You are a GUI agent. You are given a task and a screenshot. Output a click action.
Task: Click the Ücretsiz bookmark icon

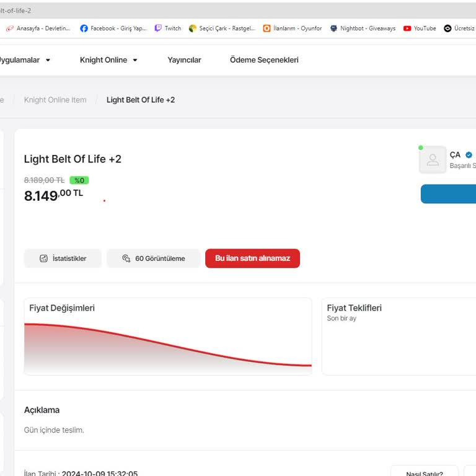click(x=447, y=29)
